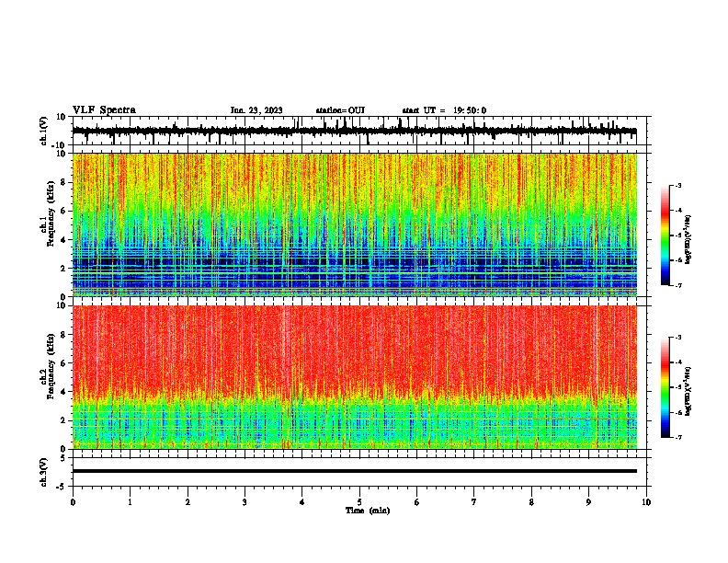This screenshot has height=563, width=728.
Task: Click time axis tick label 6
Action: 417,502
